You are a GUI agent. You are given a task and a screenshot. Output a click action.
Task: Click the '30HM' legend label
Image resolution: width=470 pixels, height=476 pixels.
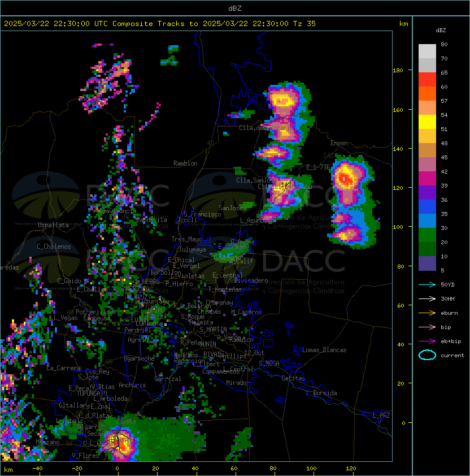coord(447,299)
